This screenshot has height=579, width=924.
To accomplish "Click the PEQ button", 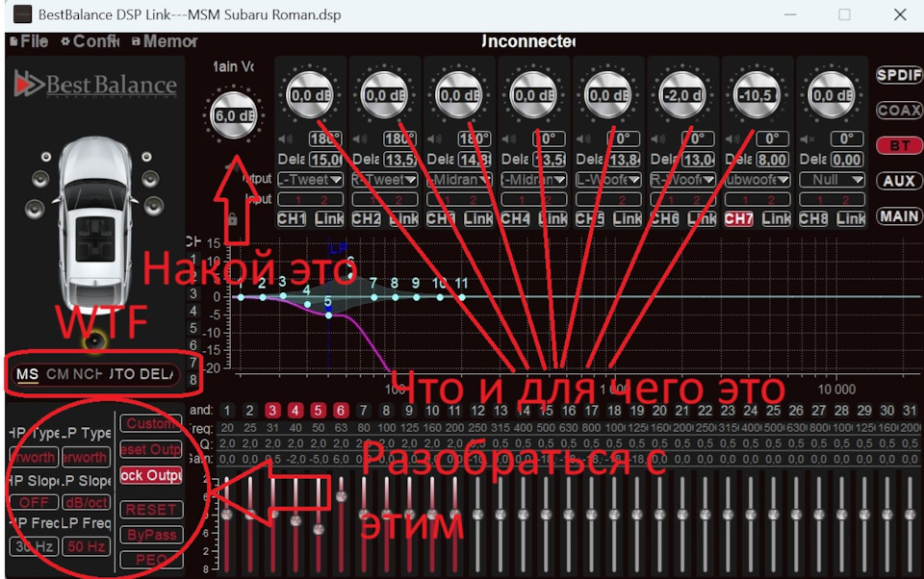I will (x=151, y=560).
